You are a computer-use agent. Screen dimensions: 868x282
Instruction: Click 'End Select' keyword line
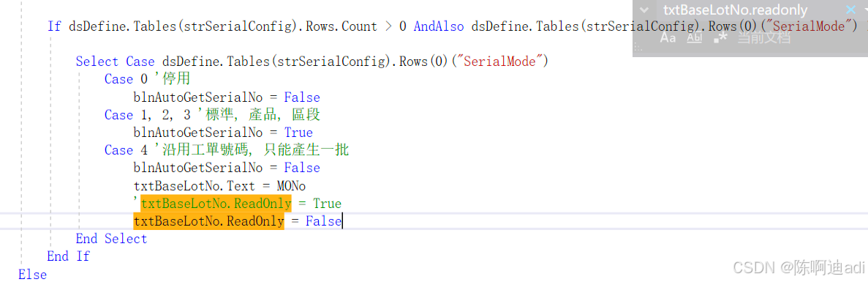pos(111,239)
